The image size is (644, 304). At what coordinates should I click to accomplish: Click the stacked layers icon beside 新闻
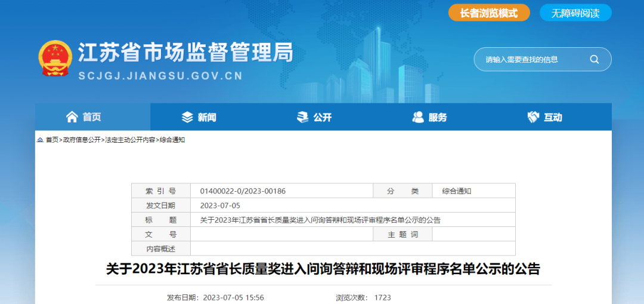(x=187, y=117)
